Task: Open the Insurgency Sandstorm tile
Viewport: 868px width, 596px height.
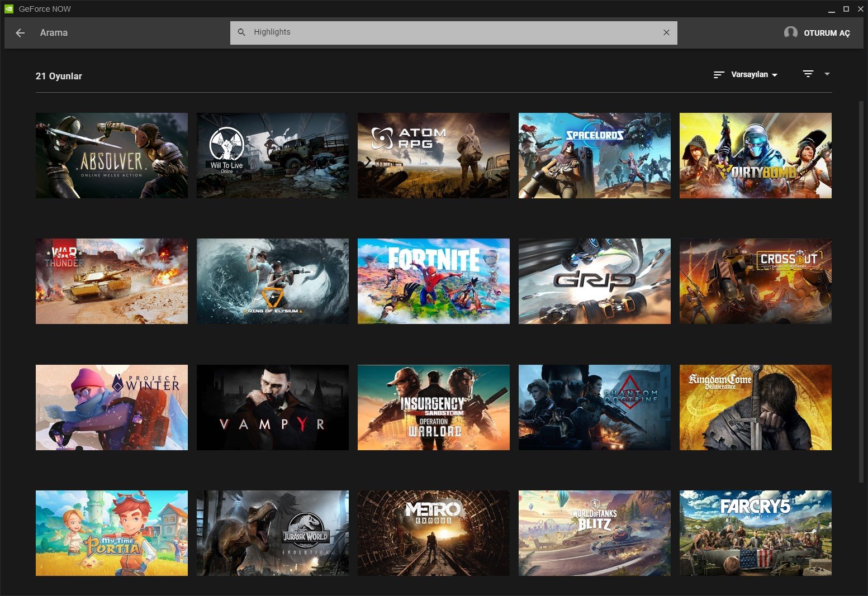Action: coord(434,407)
